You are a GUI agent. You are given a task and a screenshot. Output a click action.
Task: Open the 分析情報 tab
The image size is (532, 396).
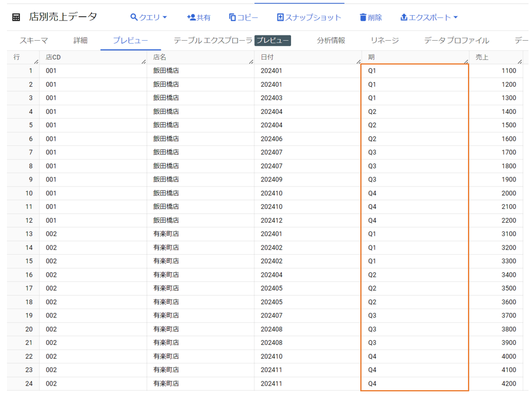[331, 40]
